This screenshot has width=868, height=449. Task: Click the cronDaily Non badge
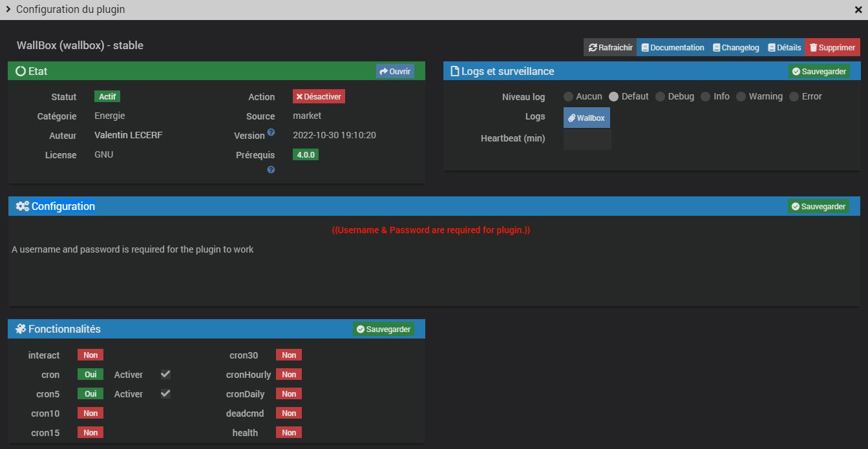coord(289,393)
